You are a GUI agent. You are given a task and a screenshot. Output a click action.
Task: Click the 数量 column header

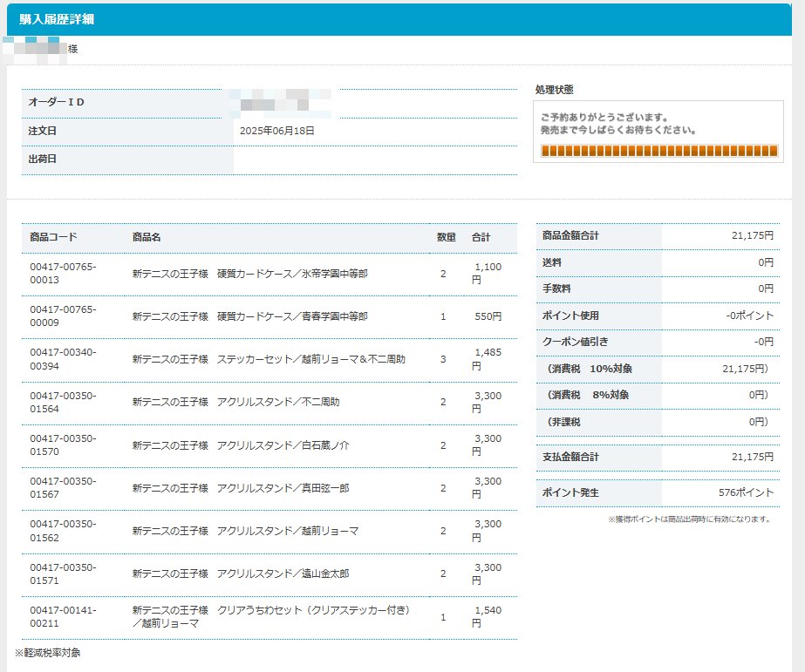pyautogui.click(x=447, y=237)
